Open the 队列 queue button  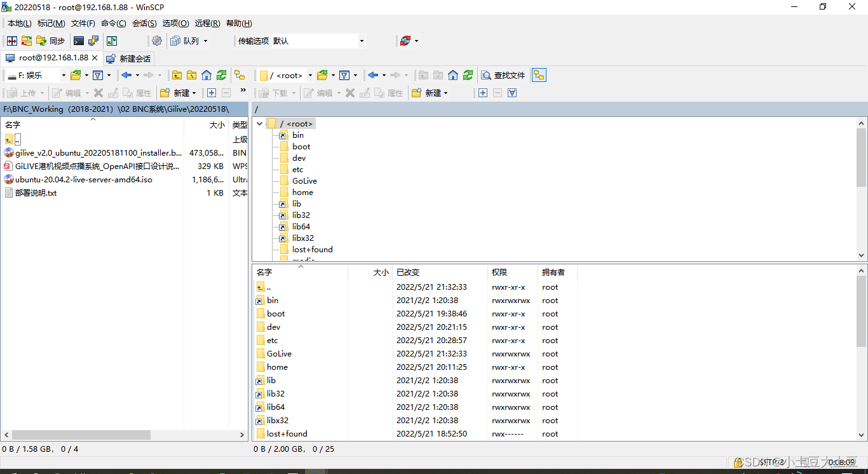(x=185, y=41)
